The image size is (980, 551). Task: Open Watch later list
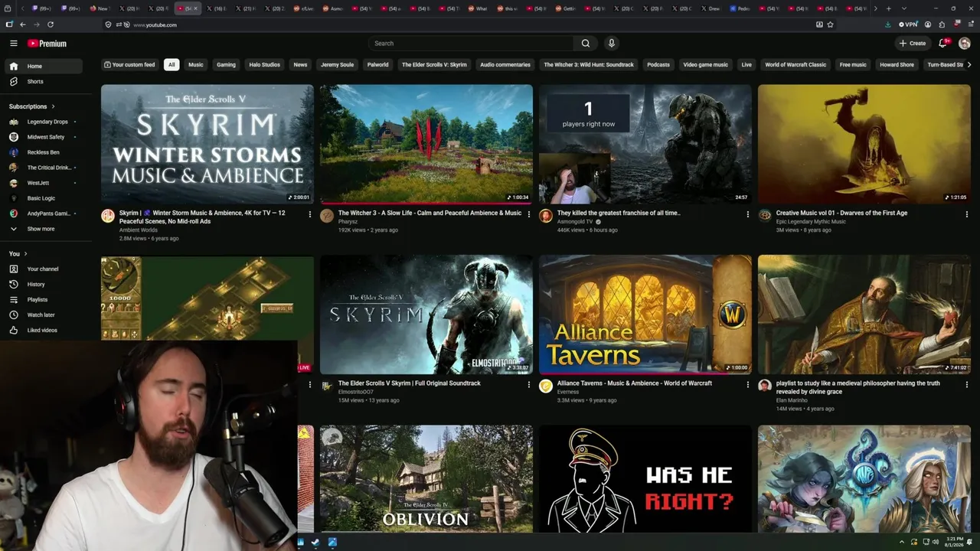coord(44,315)
